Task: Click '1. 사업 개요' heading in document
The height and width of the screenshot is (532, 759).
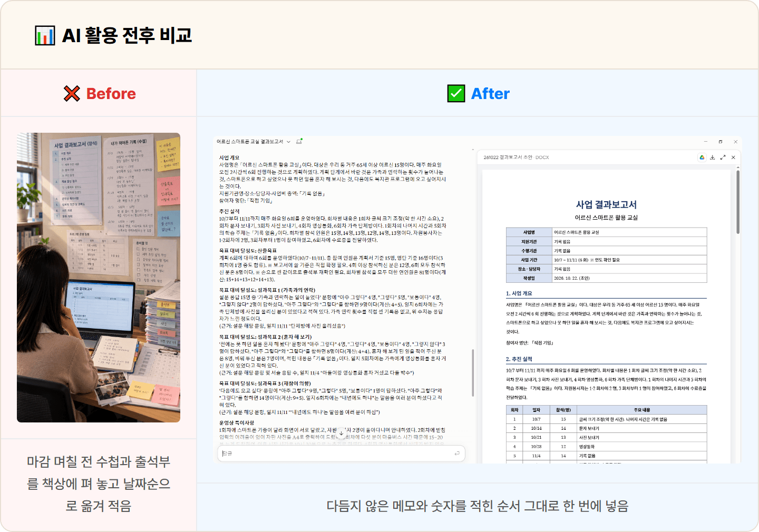Action: pos(519,293)
